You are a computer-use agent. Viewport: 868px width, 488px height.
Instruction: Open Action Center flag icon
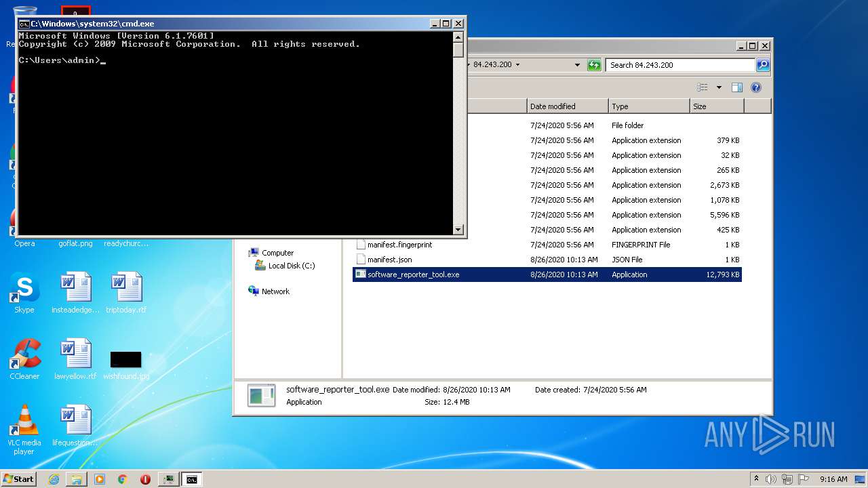click(804, 479)
